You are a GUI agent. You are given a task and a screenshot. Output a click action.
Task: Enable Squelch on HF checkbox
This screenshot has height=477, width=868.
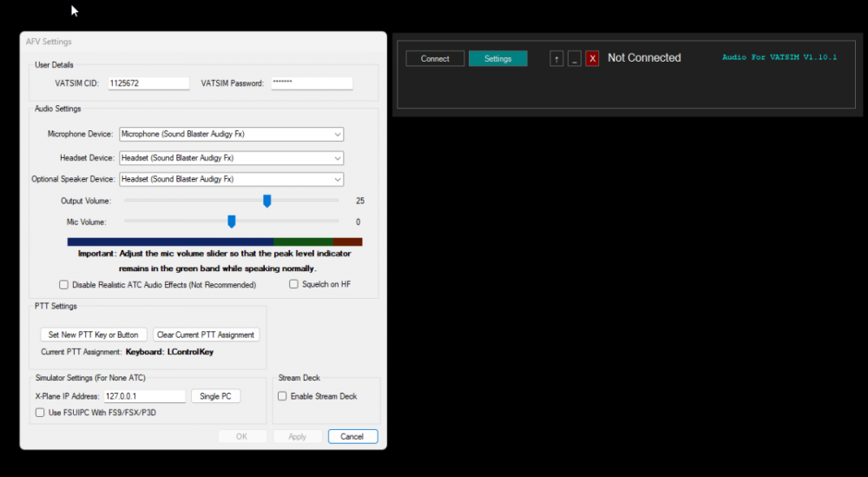point(293,284)
